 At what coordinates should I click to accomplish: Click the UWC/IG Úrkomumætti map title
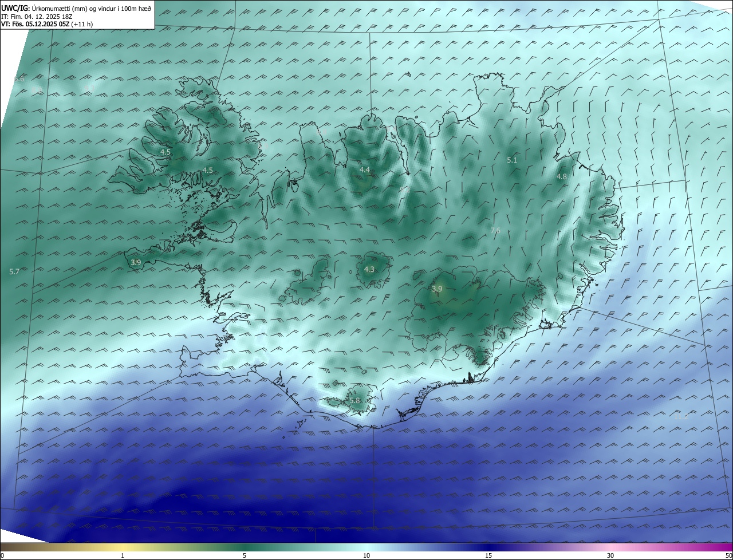pyautogui.click(x=76, y=8)
